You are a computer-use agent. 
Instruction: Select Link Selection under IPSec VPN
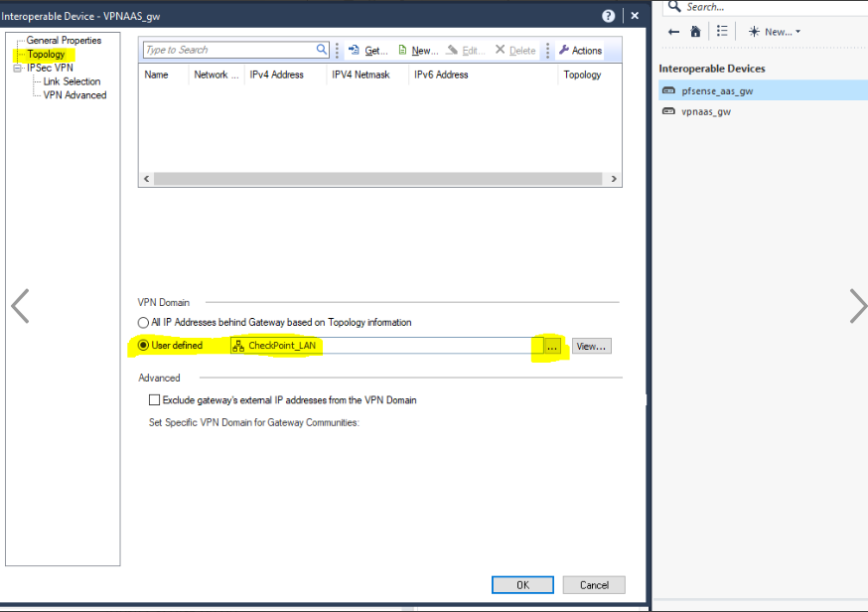(x=72, y=81)
